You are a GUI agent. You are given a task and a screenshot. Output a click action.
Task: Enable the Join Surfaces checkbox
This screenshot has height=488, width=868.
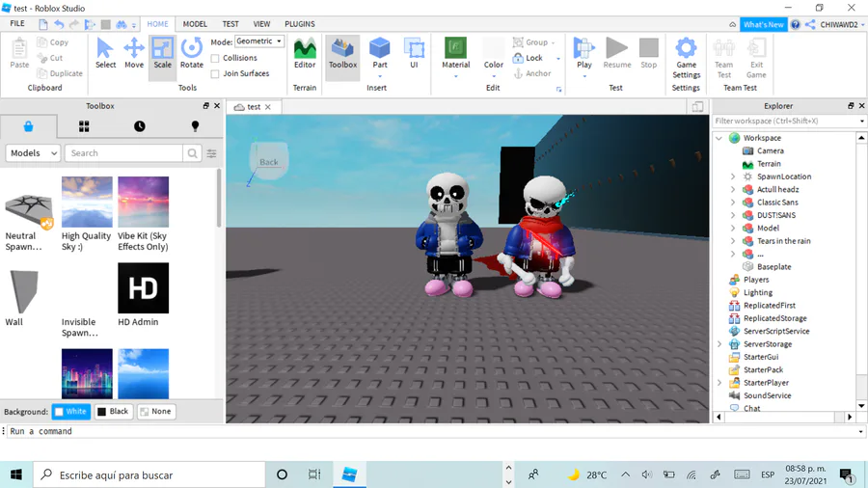point(215,73)
